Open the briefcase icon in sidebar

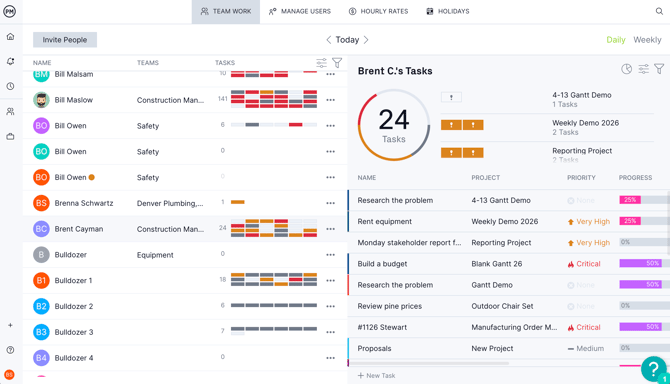click(x=10, y=137)
